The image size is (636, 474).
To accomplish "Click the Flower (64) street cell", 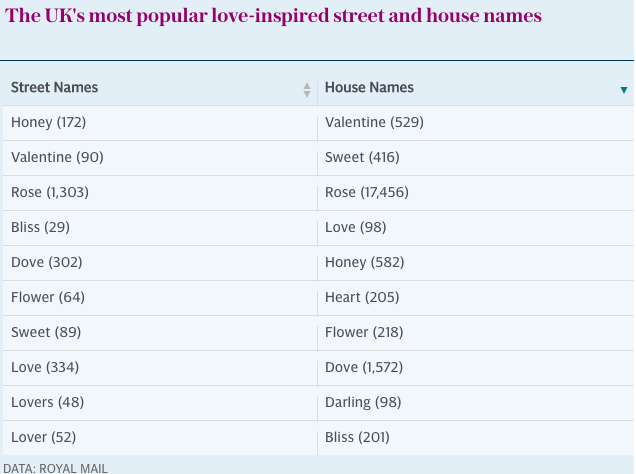I will 160,298.
